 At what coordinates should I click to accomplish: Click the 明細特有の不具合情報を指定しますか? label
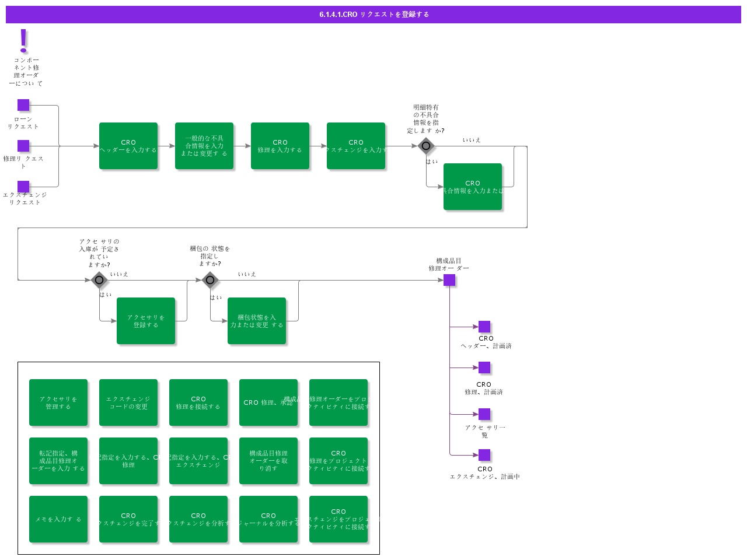[x=426, y=119]
